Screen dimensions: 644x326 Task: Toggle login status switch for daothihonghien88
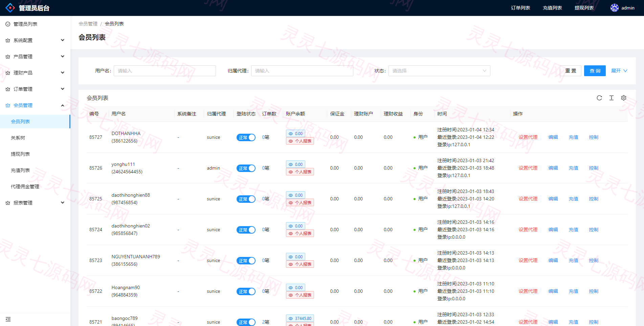click(246, 199)
